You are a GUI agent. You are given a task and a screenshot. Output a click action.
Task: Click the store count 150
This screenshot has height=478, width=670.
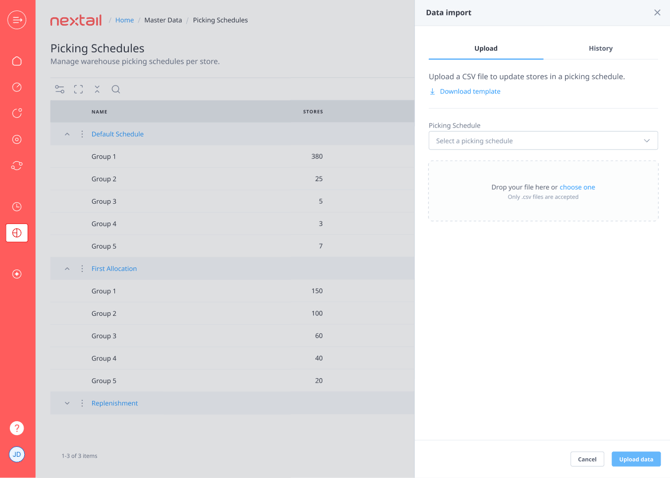pyautogui.click(x=317, y=291)
